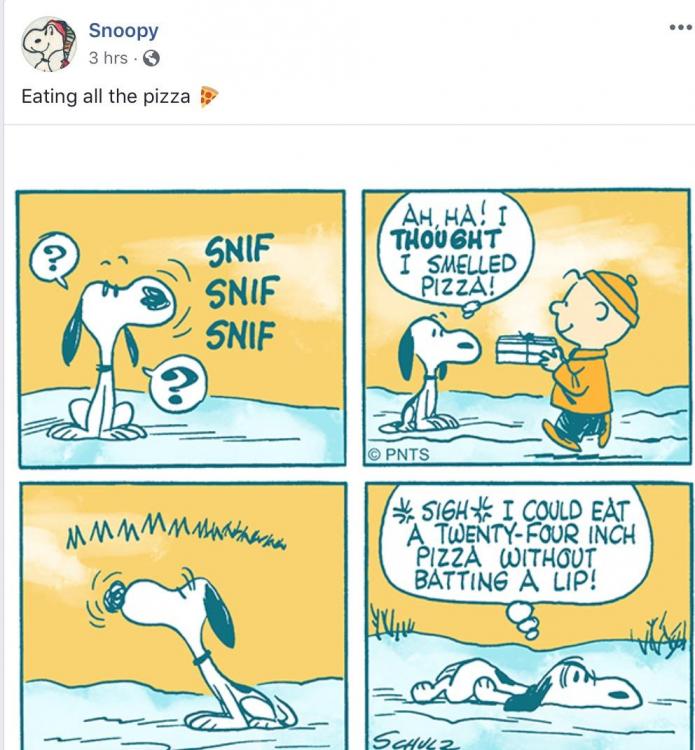
Task: Click the globe public privacy icon
Action: 151,58
